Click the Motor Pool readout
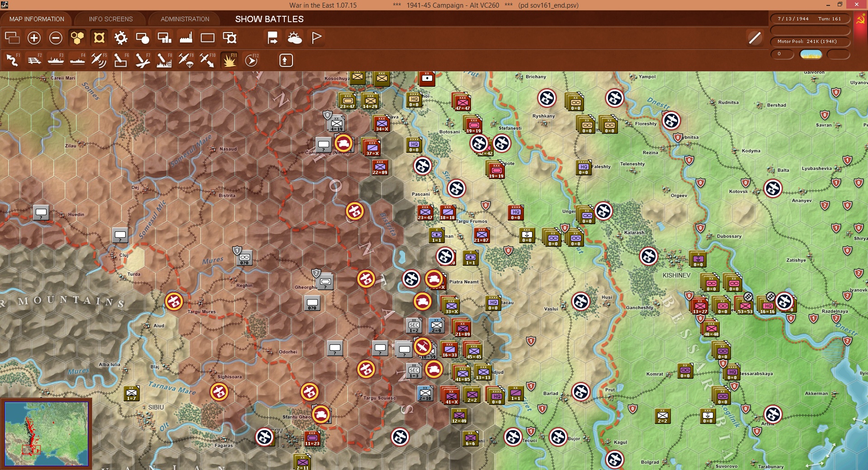The height and width of the screenshot is (470, 868). pyautogui.click(x=810, y=42)
